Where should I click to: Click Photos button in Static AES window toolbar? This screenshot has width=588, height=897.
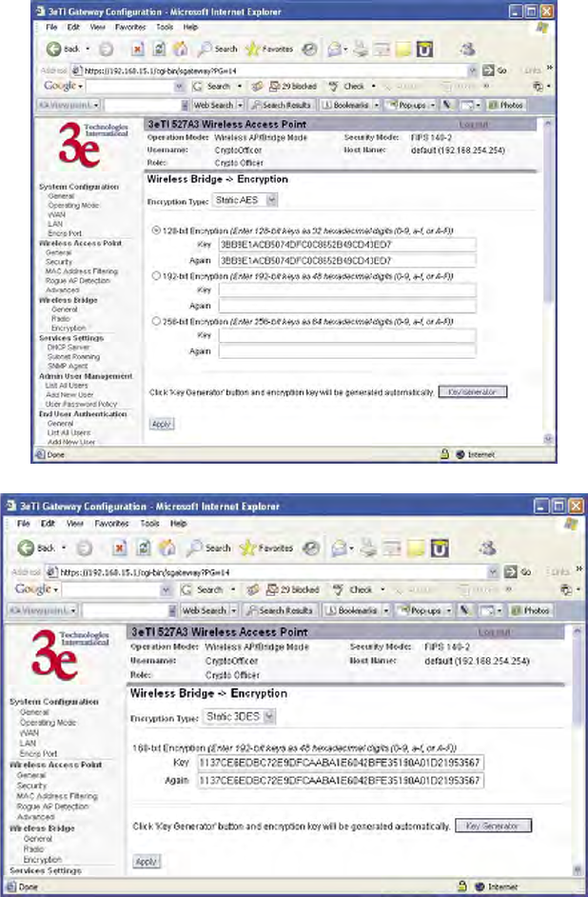tap(506, 106)
